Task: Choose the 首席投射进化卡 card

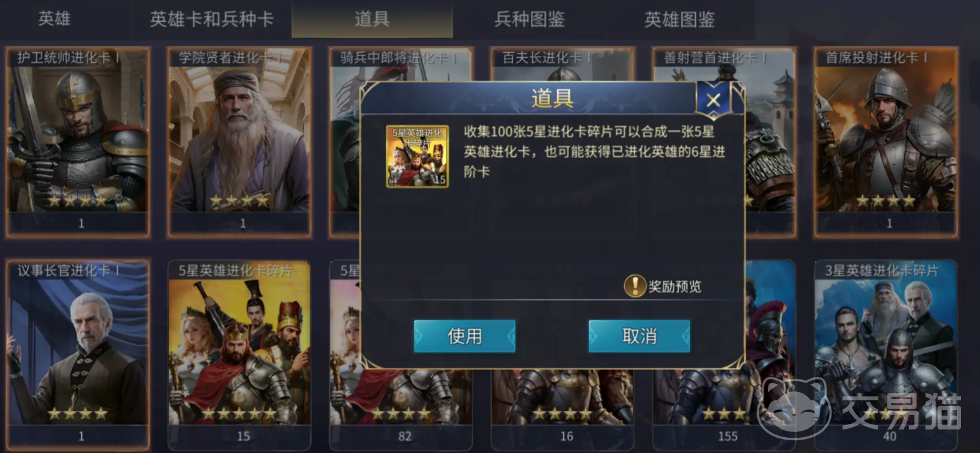Action: click(x=885, y=142)
